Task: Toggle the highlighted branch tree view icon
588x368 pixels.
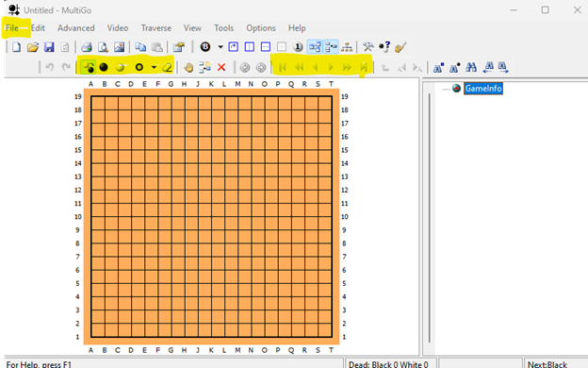Action: 315,47
